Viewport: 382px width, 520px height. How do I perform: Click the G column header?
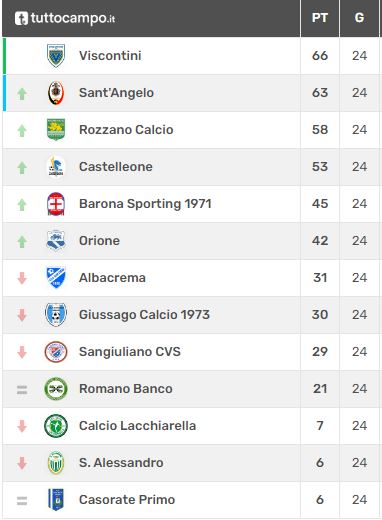pos(359,18)
